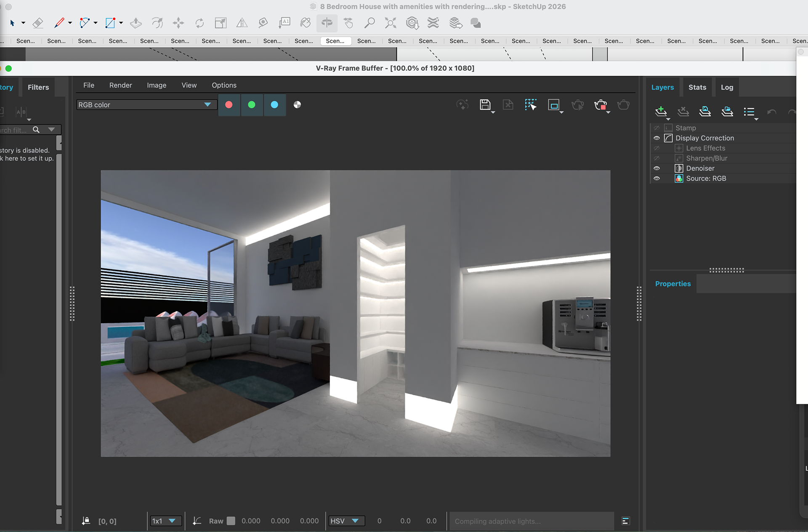Hide the Display Correction layer
The width and height of the screenshot is (808, 532).
click(656, 138)
